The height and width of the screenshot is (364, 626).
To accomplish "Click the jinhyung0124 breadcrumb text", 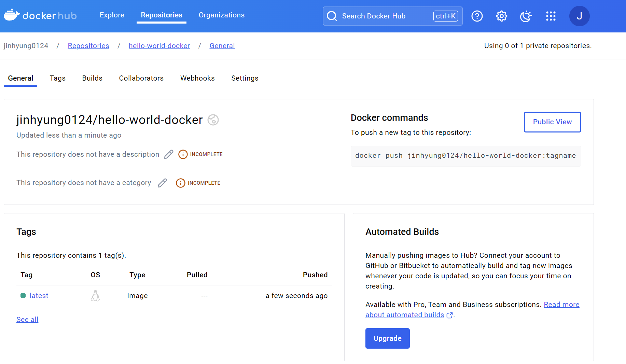I will 26,46.
